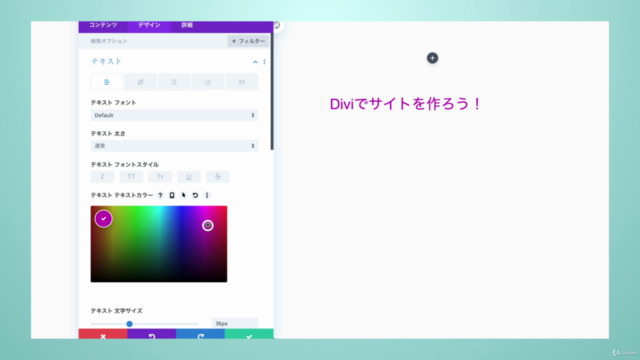This screenshot has height=360, width=640.
Task: Click the hover cursor icon for text color
Action: coord(184,196)
